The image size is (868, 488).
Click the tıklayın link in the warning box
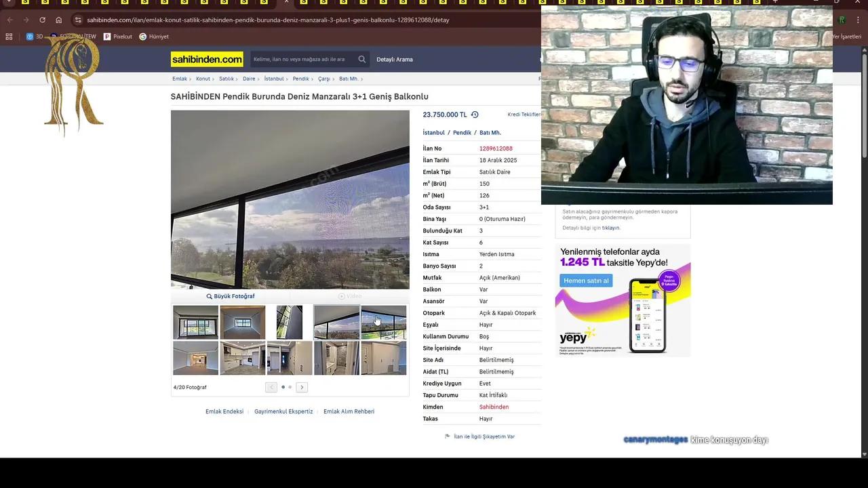610,228
